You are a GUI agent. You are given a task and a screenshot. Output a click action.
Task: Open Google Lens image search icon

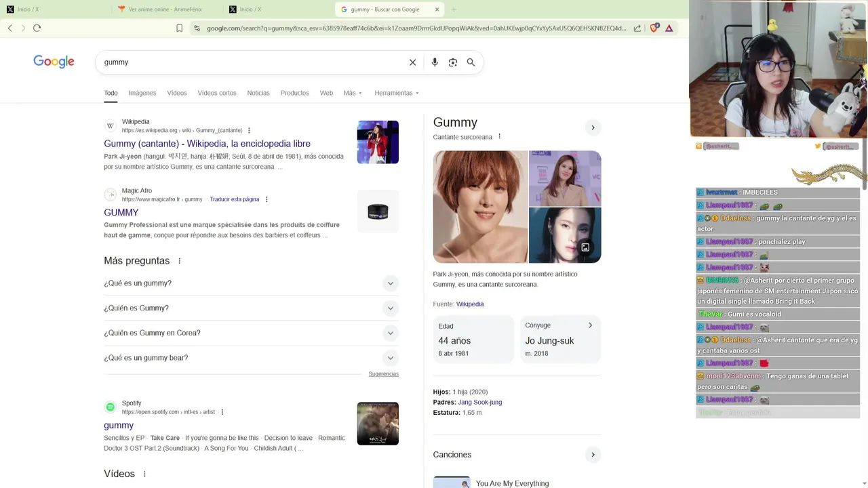(453, 62)
